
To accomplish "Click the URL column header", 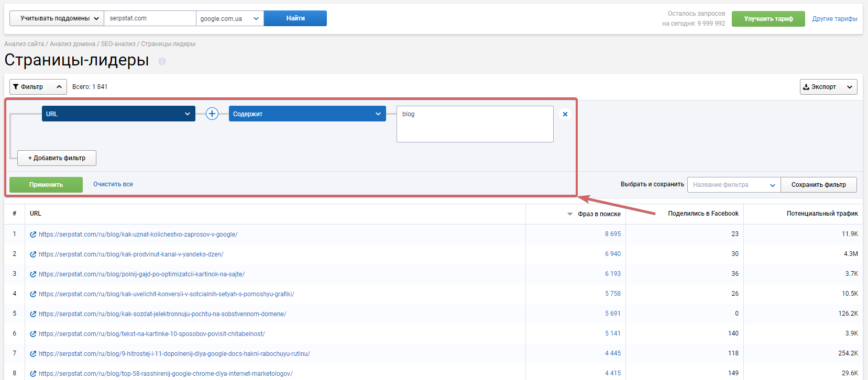I will 36,214.
